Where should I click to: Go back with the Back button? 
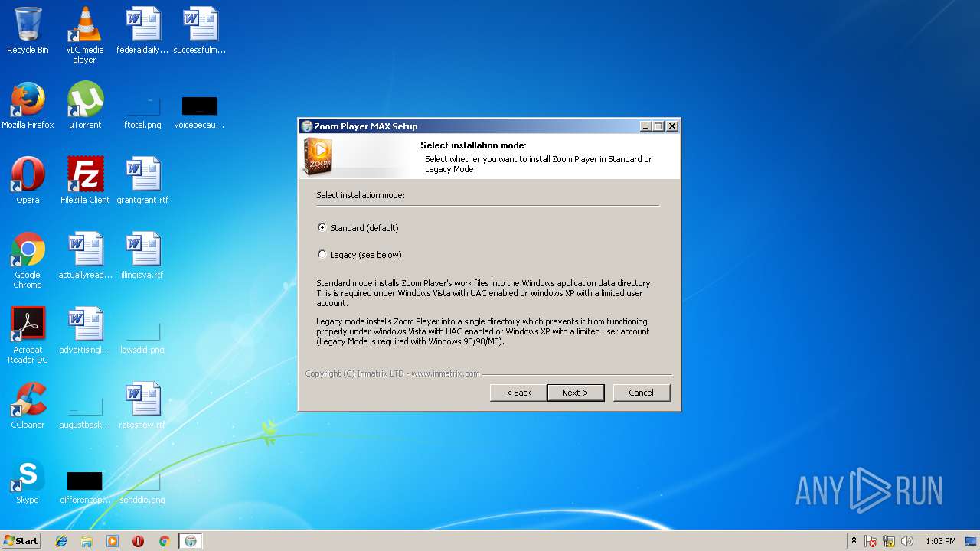click(x=518, y=393)
